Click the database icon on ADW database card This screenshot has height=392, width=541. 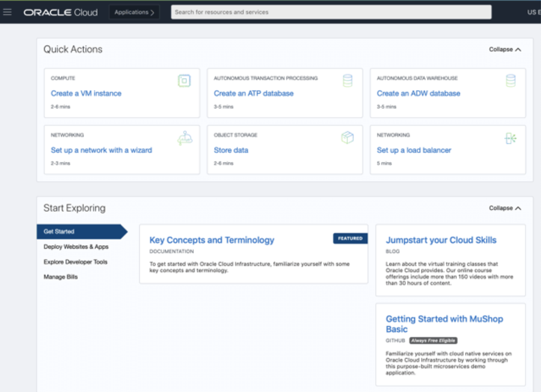click(511, 81)
